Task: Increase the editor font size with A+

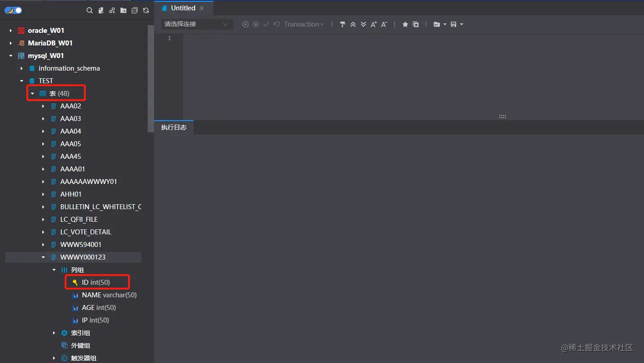Action: (x=373, y=24)
